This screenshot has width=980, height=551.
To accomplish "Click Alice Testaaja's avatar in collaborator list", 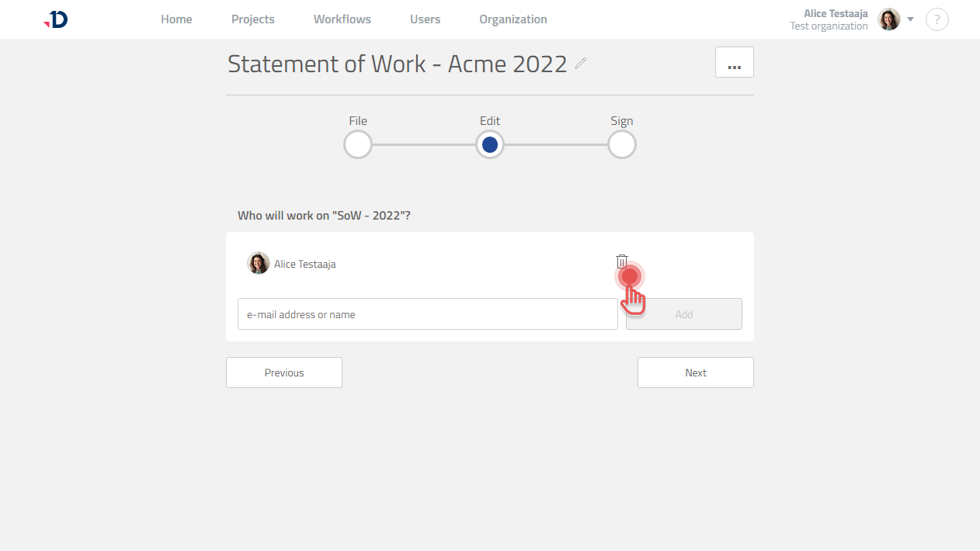I will [258, 264].
